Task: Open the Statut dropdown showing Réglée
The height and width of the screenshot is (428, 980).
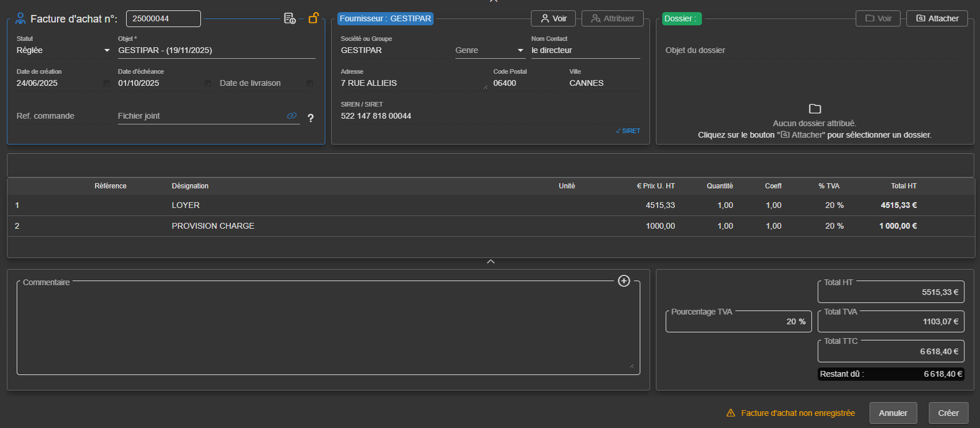Action: 63,51
